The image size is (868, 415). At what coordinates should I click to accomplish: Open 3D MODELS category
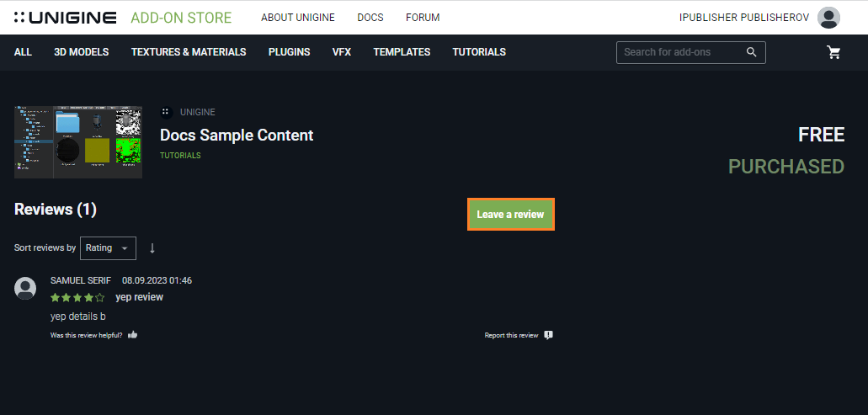point(82,52)
